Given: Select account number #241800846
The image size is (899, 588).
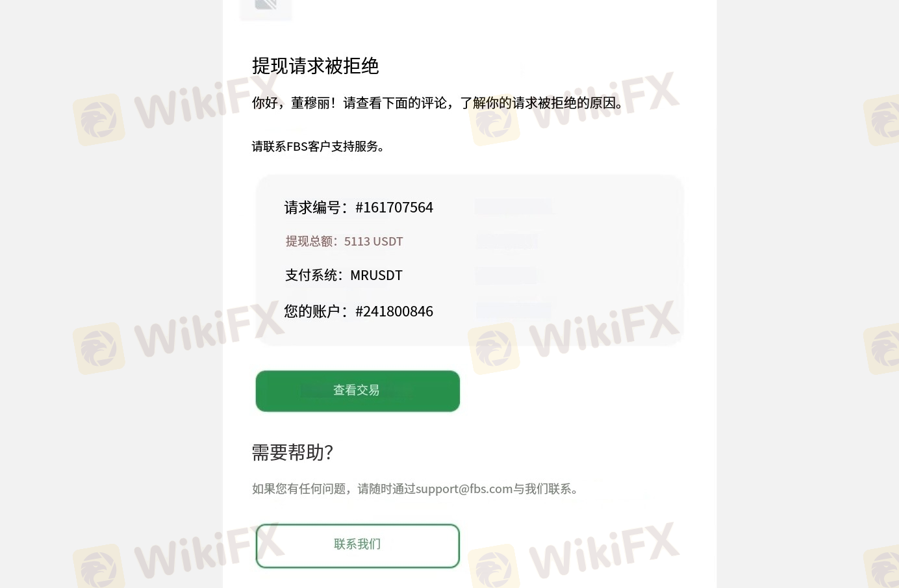Looking at the screenshot, I should point(394,311).
